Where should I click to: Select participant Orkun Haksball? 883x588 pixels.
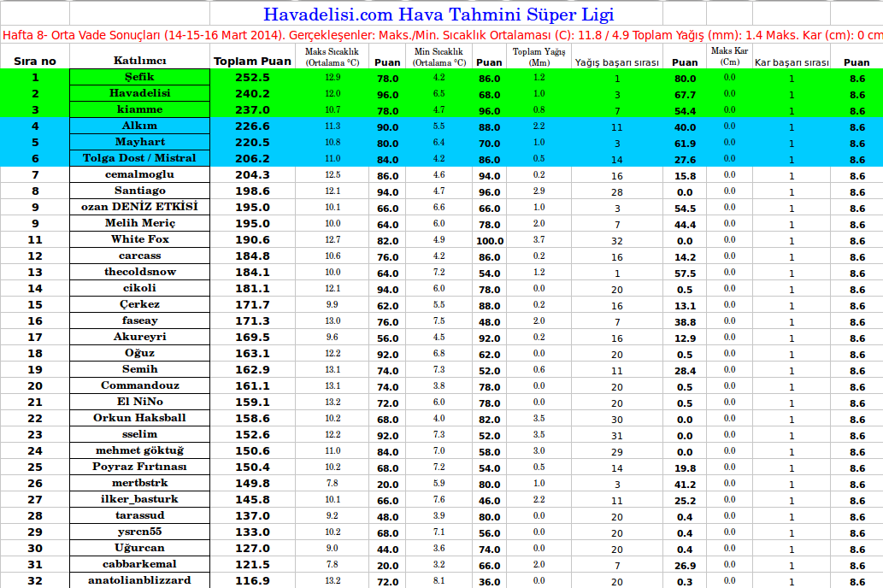(x=139, y=418)
